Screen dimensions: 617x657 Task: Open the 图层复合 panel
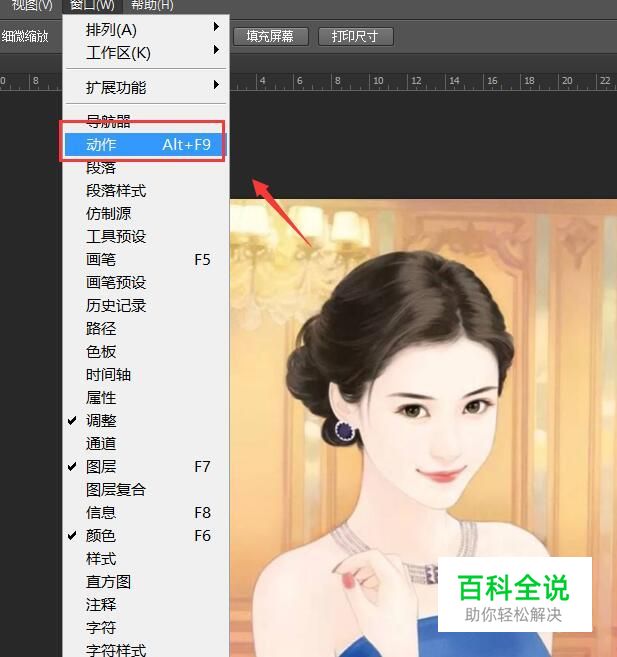[146, 489]
